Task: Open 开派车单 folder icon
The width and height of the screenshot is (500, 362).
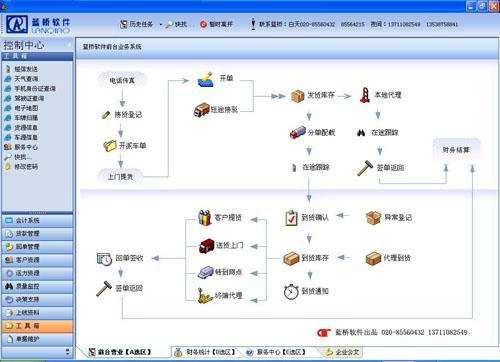Action: click(x=110, y=146)
